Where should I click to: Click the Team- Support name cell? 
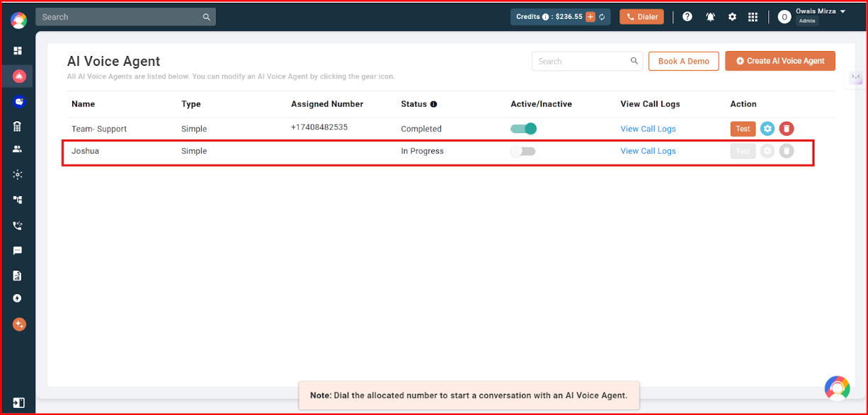pyautogui.click(x=99, y=129)
